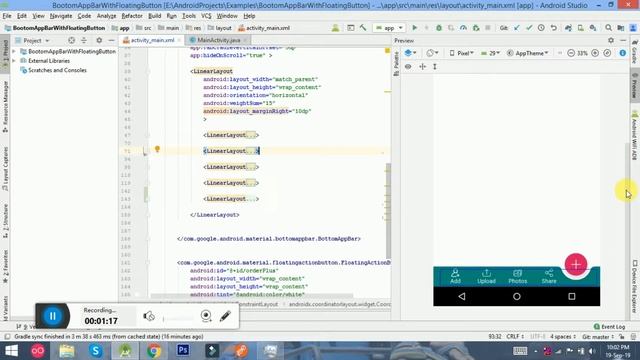The image size is (640, 360).
Task: Select the activity_main.xml editor tab
Action: (152, 40)
